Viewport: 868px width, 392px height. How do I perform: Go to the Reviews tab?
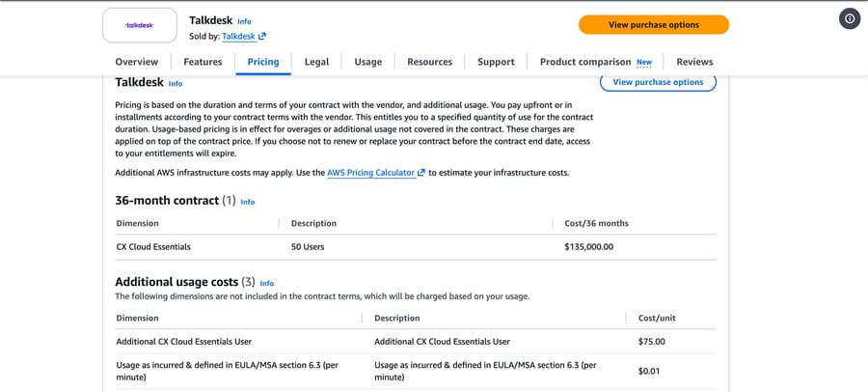coord(694,62)
